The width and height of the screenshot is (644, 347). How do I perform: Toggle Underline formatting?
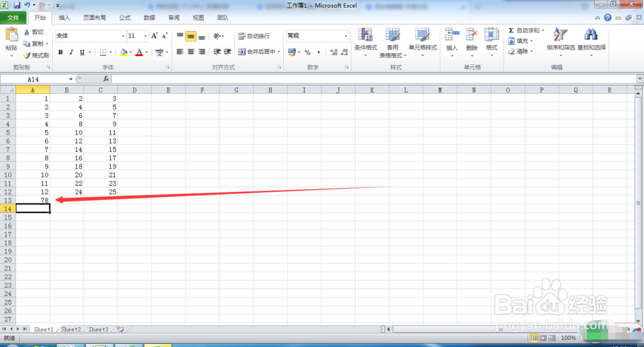click(82, 52)
